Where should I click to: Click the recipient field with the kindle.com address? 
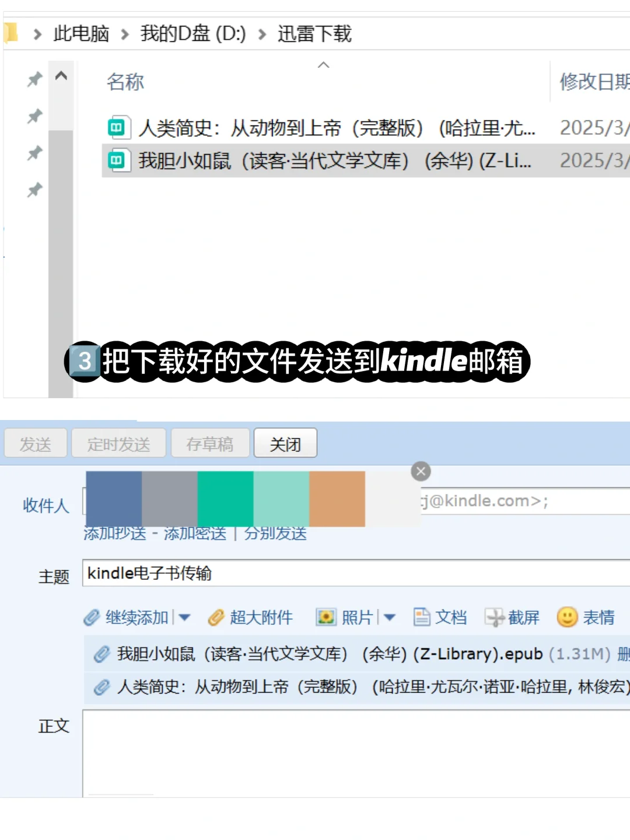[356, 501]
